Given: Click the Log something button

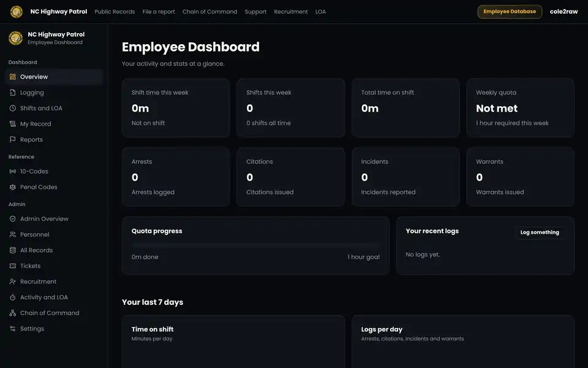Looking at the screenshot, I should 540,232.
